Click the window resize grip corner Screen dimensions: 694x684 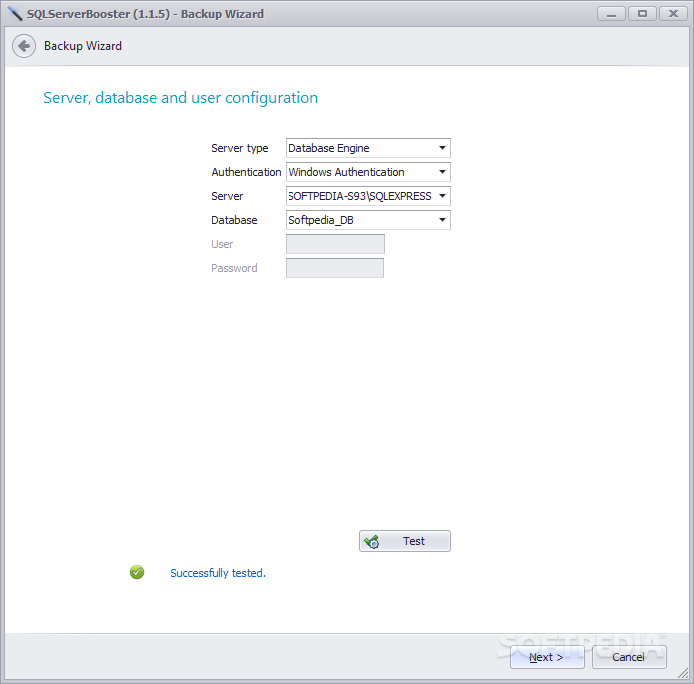click(683, 673)
